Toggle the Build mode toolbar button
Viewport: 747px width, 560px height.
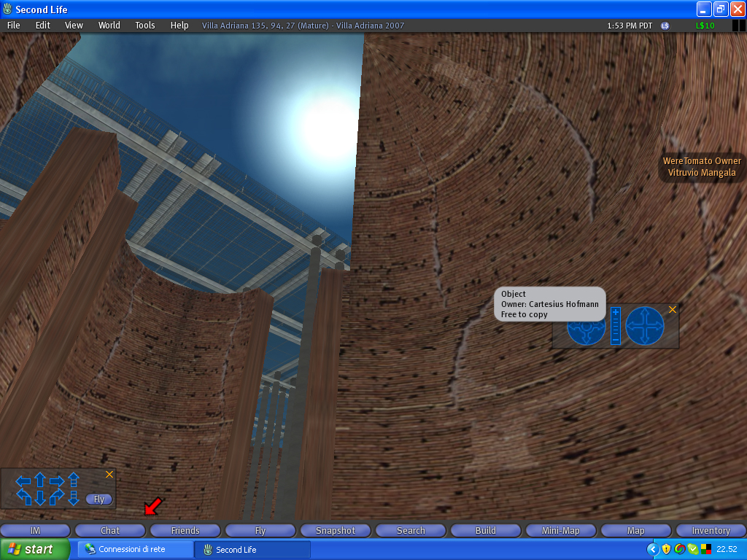[485, 531]
